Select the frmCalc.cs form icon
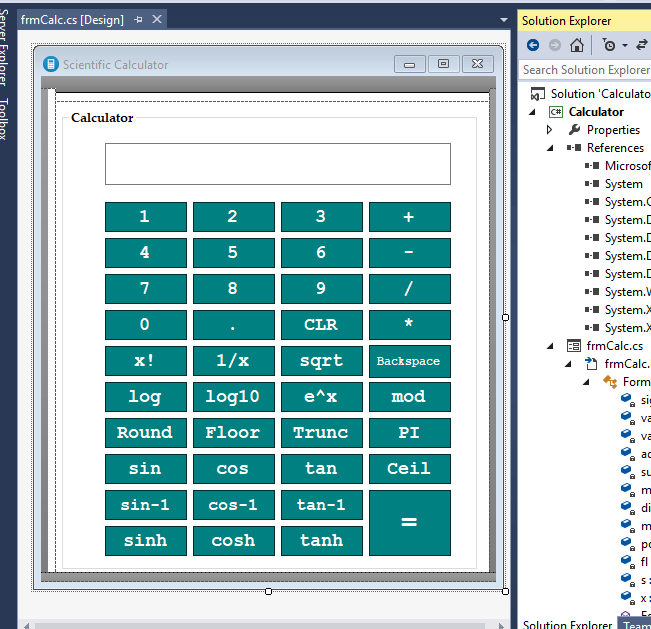The image size is (651, 629). tap(573, 346)
